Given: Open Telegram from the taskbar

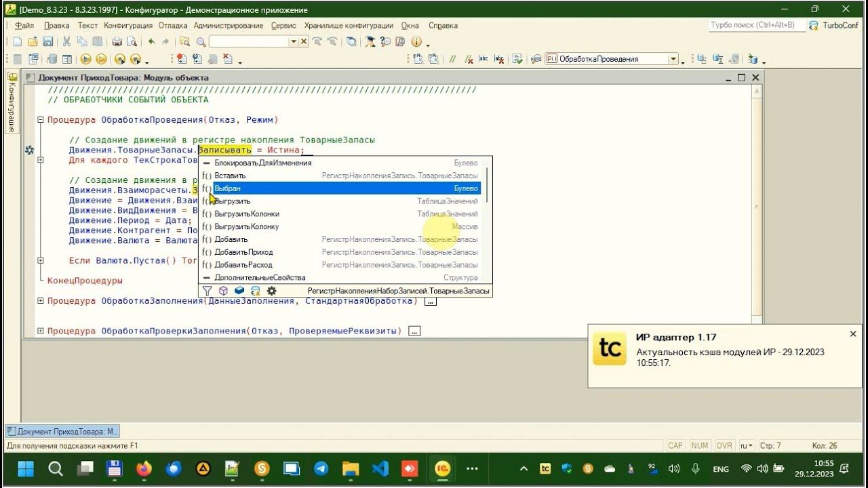Looking at the screenshot, I should pyautogui.click(x=321, y=468).
